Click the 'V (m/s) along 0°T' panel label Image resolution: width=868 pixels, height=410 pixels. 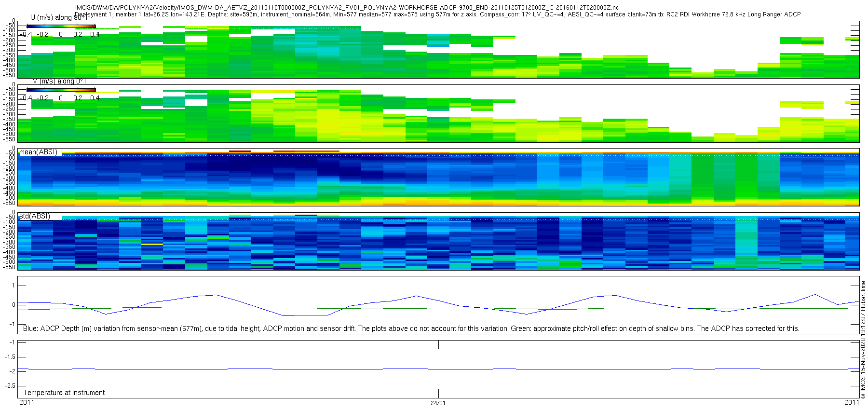pyautogui.click(x=59, y=81)
